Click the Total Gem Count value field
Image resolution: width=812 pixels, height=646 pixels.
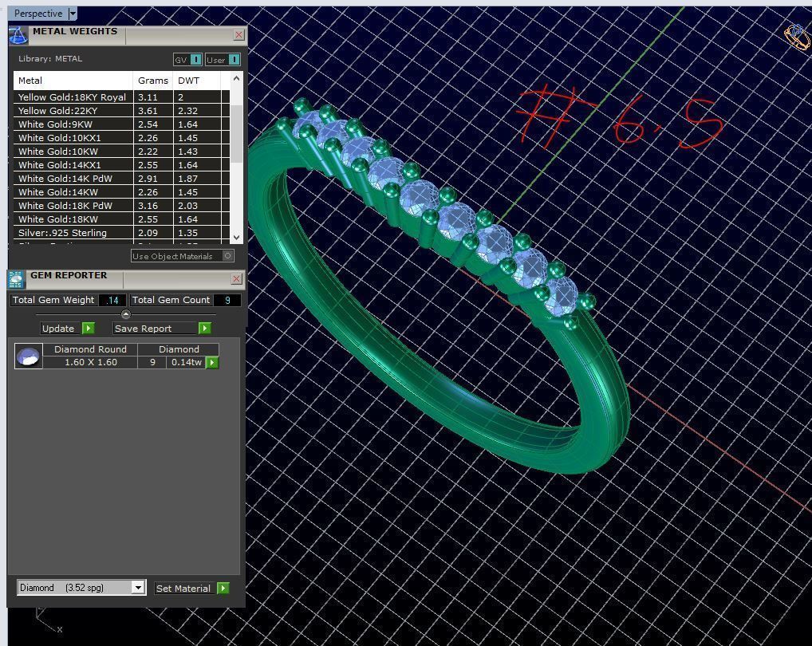click(227, 300)
